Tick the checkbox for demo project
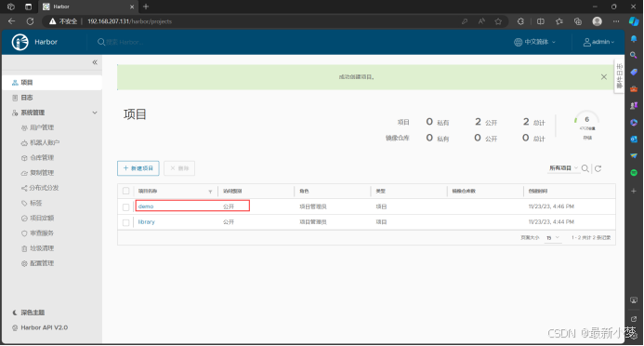This screenshot has width=644, height=346. (126, 207)
